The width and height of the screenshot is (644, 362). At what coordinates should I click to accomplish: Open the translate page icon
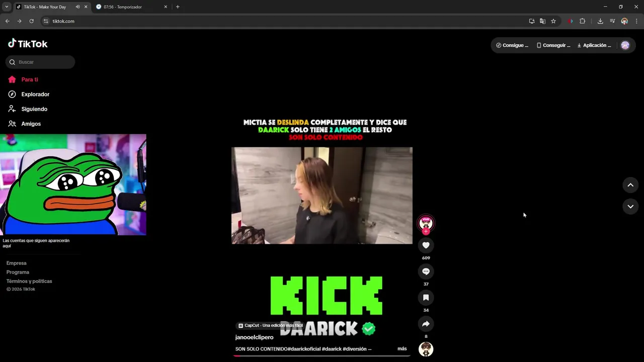point(542,21)
